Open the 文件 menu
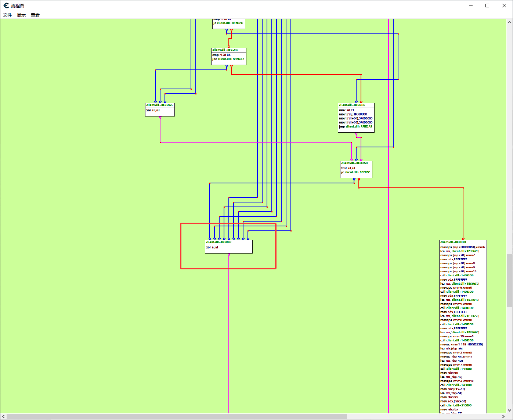This screenshot has width=513, height=420. pyautogui.click(x=7, y=15)
